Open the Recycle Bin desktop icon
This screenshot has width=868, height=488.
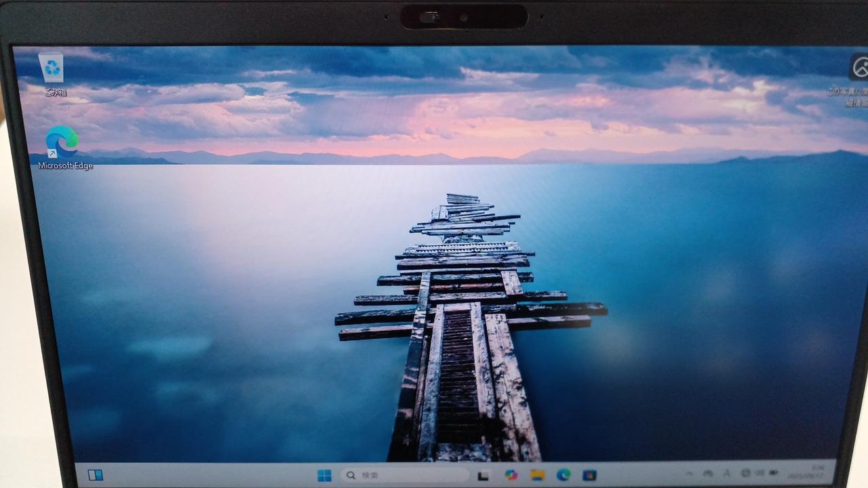pyautogui.click(x=52, y=67)
